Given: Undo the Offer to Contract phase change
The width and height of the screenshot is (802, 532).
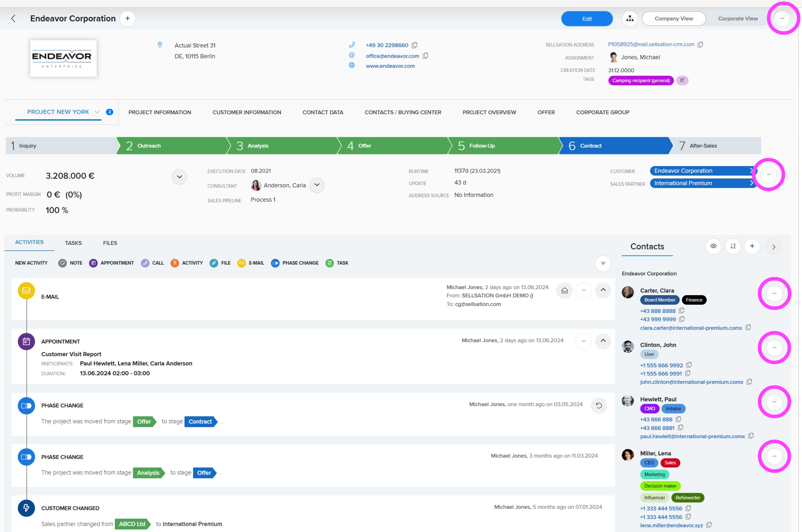Looking at the screenshot, I should pos(599,405).
